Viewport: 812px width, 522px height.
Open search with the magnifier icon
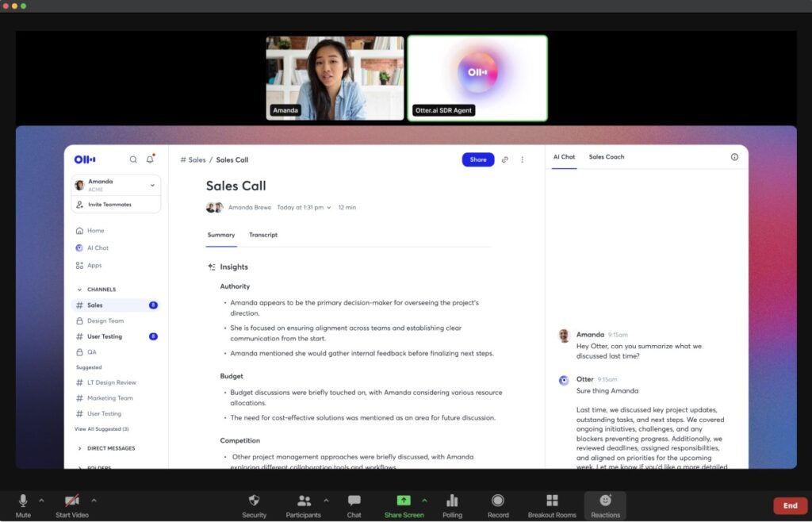133,159
